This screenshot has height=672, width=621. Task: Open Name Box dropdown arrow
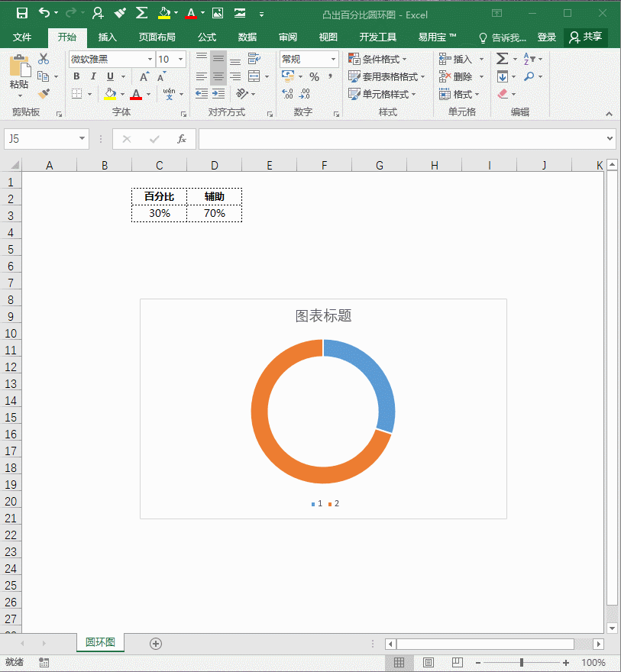(82, 139)
